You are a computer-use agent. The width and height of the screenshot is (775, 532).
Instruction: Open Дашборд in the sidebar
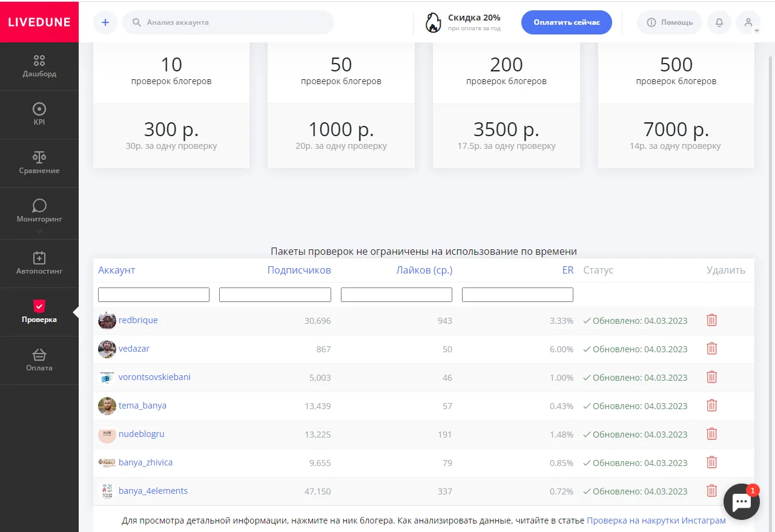click(x=39, y=66)
